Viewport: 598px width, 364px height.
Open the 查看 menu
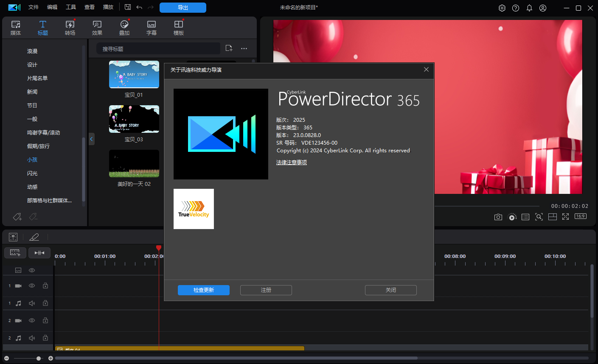click(90, 7)
